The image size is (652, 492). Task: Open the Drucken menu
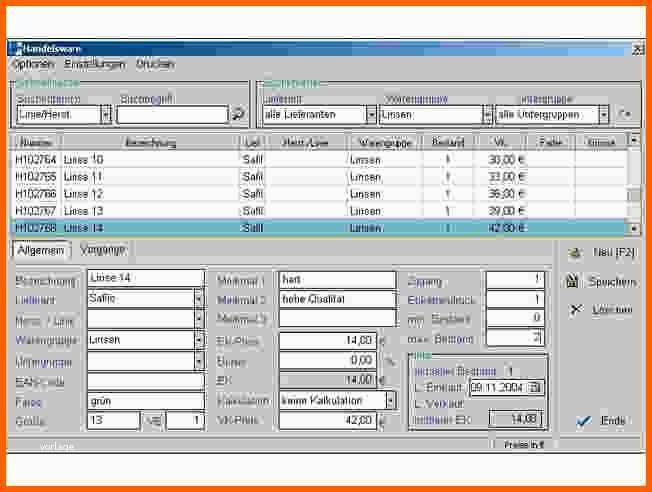tap(155, 64)
